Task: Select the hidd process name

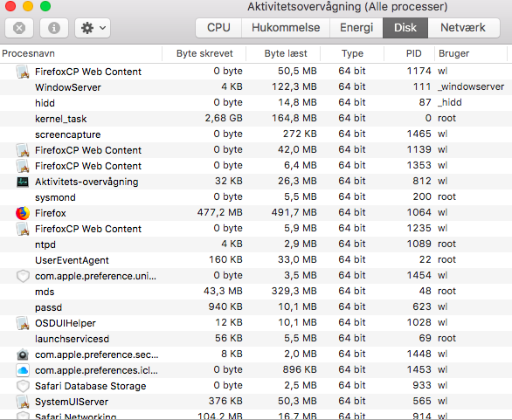Action: 45,103
